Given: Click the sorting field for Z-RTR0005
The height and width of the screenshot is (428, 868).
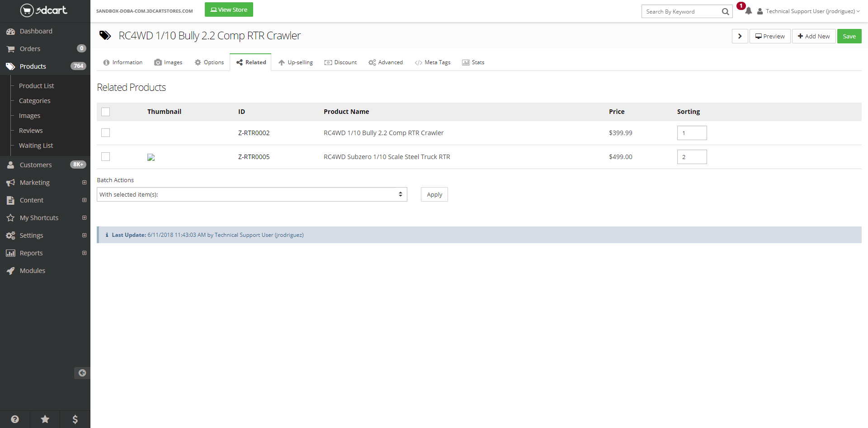Looking at the screenshot, I should click(x=692, y=157).
